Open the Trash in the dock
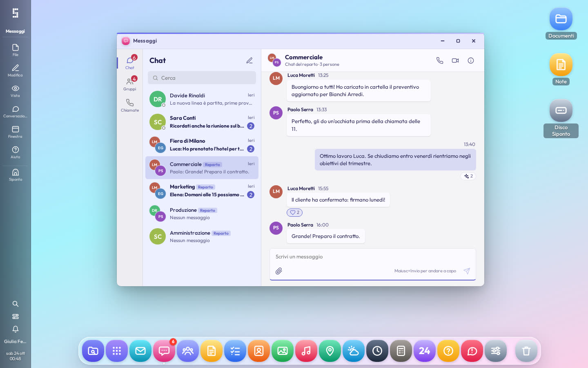Image resolution: width=588 pixels, height=368 pixels. (x=526, y=351)
